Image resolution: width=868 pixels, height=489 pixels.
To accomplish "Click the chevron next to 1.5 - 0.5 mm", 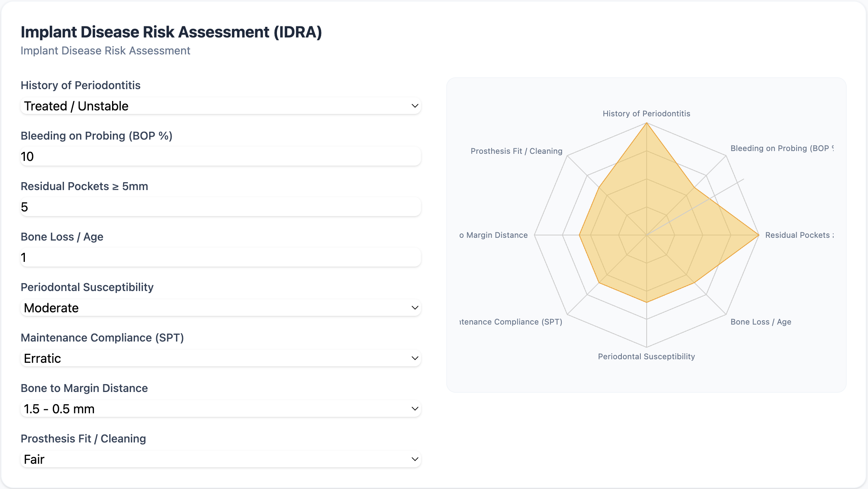I will coord(415,409).
